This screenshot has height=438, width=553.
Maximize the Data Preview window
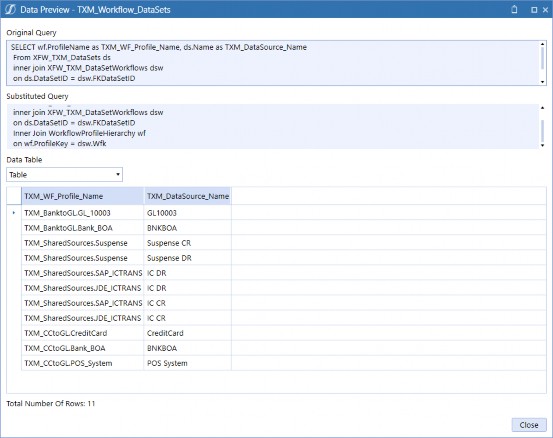click(534, 10)
